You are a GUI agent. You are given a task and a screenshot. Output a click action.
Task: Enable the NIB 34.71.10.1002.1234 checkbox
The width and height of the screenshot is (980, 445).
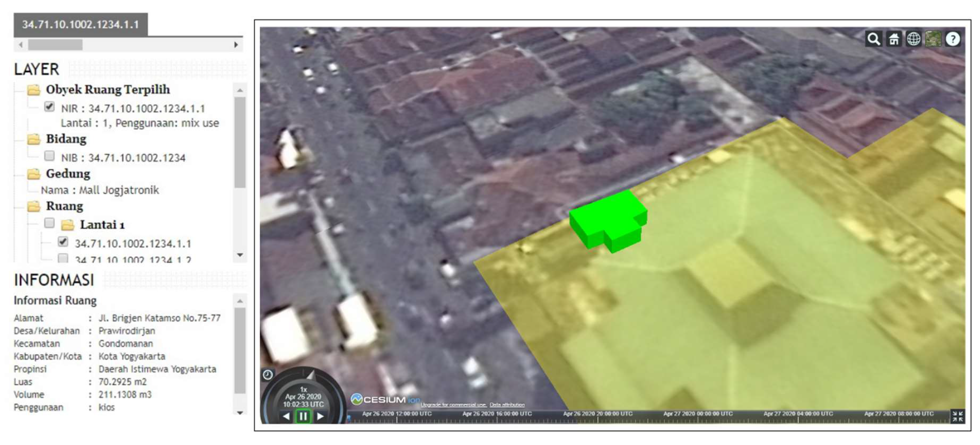[x=49, y=156]
